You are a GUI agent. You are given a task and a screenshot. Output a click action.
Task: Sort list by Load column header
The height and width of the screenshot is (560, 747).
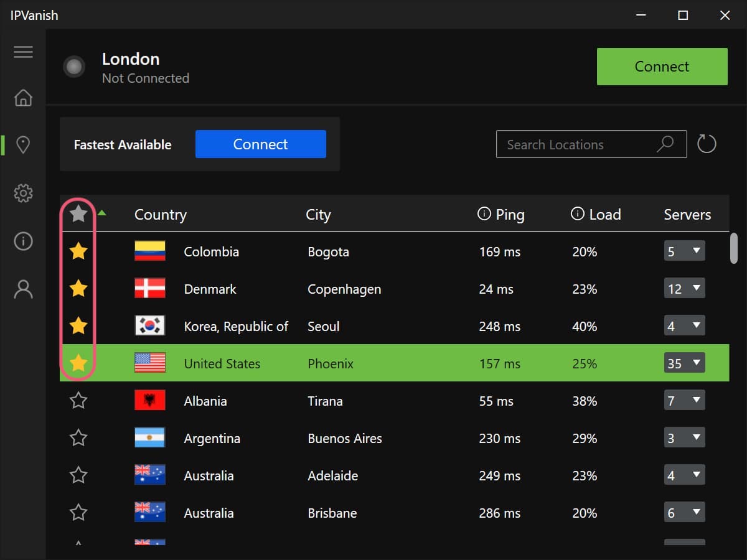605,215
